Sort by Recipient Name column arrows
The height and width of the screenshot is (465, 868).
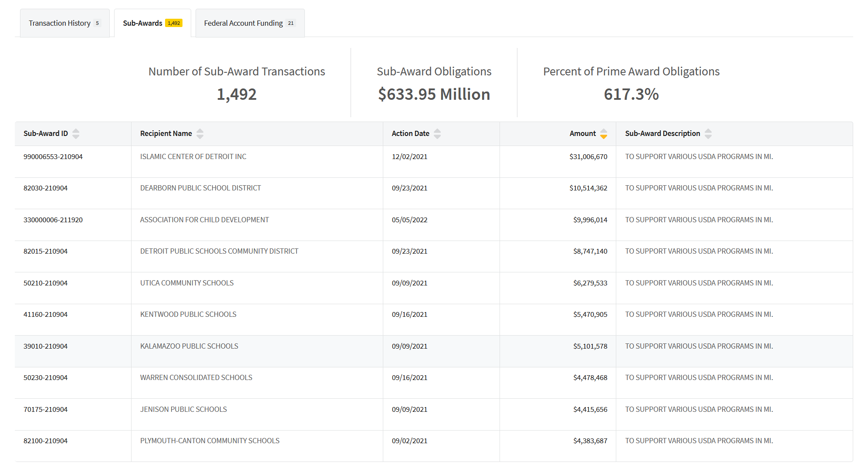click(200, 134)
